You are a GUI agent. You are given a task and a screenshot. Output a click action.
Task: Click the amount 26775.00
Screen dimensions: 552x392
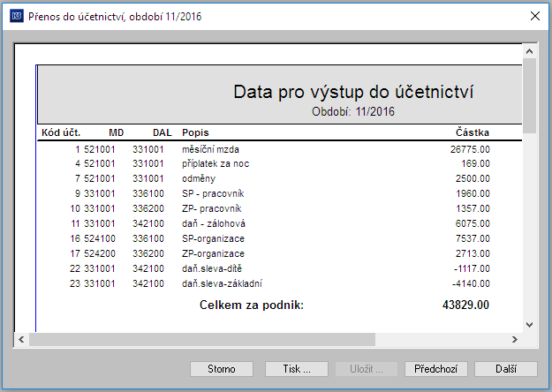point(470,149)
